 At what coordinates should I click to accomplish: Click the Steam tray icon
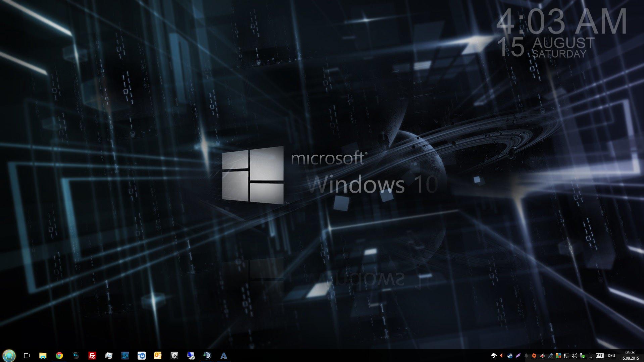tap(510, 356)
